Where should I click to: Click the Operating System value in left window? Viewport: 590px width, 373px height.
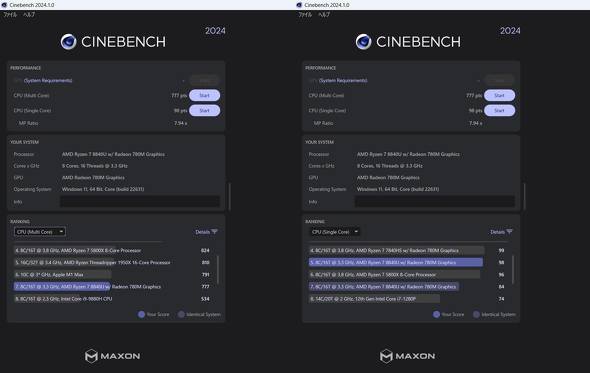tap(103, 189)
